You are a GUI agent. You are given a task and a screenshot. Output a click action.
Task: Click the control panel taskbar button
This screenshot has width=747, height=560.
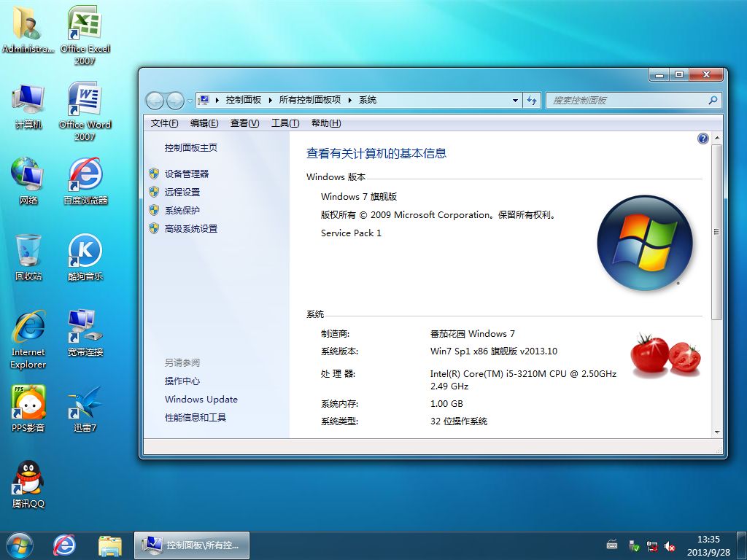(x=192, y=545)
